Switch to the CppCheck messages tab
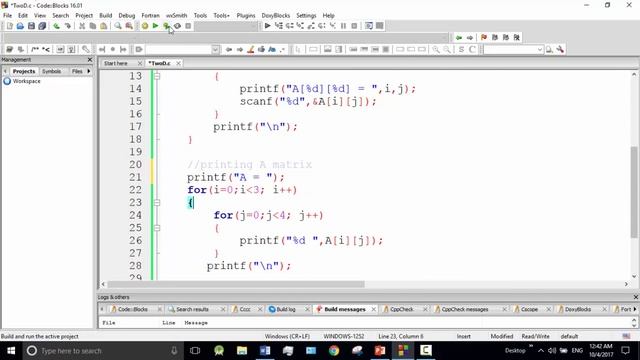Screen dimensions: 640x360 click(x=464, y=309)
